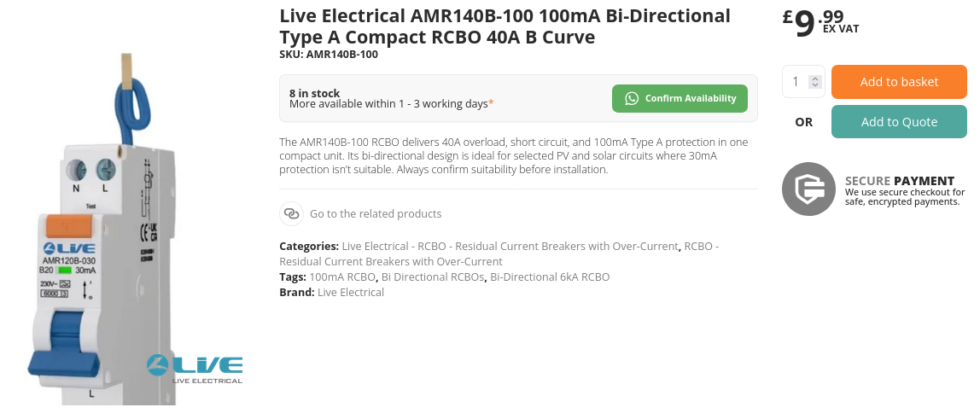The width and height of the screenshot is (980, 419).
Task: Select the 100mA RCBO tag
Action: (x=342, y=276)
